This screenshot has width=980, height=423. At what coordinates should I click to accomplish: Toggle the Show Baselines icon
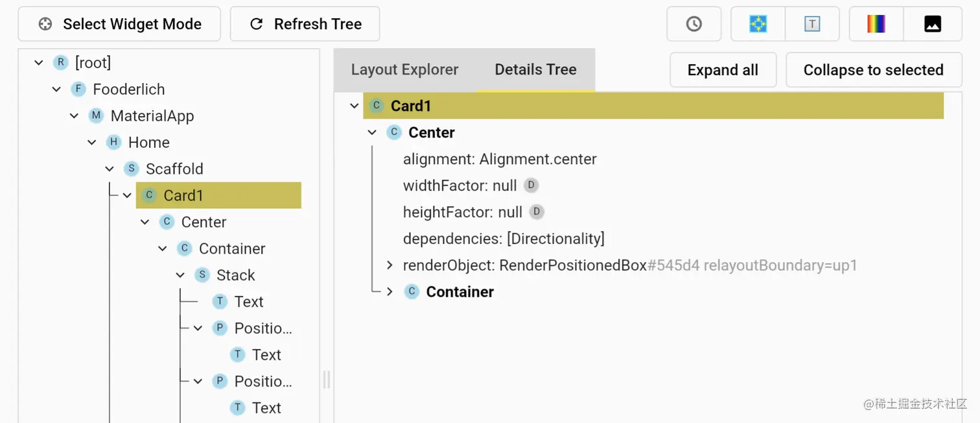click(812, 24)
